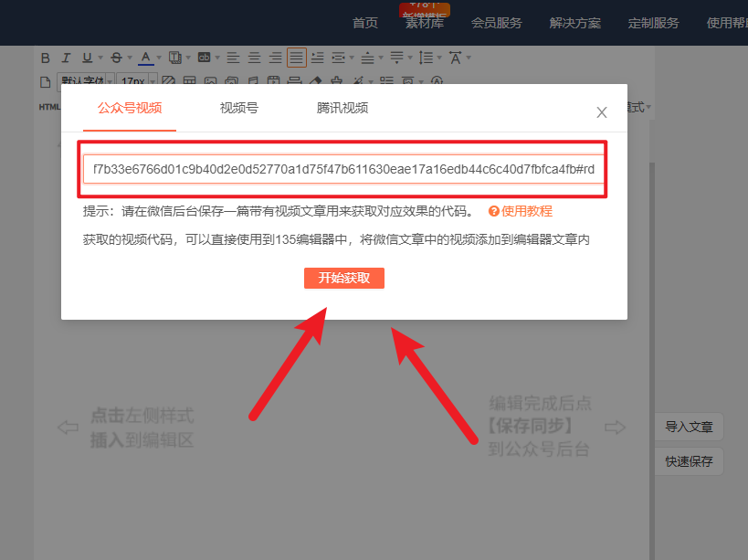Click the 导入文章 button
The height and width of the screenshot is (560, 748).
tap(689, 427)
